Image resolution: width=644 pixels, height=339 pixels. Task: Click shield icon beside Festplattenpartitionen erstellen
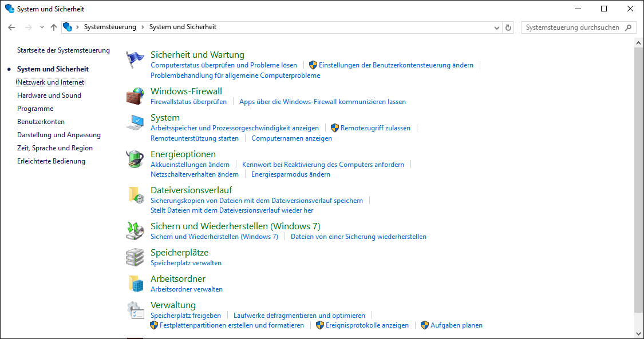[x=154, y=325]
